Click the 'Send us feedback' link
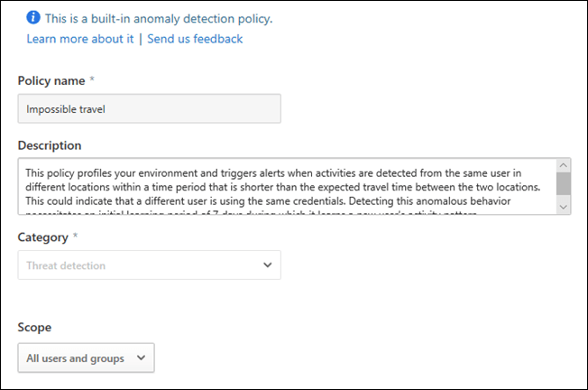This screenshot has width=588, height=390. 195,39
